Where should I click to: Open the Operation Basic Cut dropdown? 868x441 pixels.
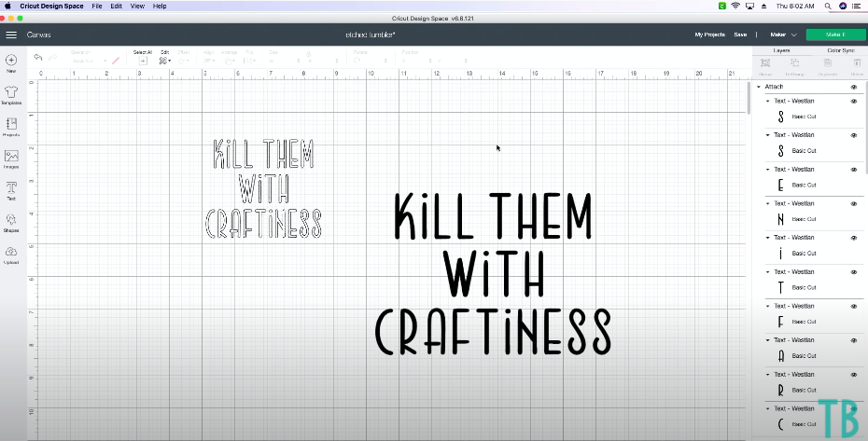point(89,61)
